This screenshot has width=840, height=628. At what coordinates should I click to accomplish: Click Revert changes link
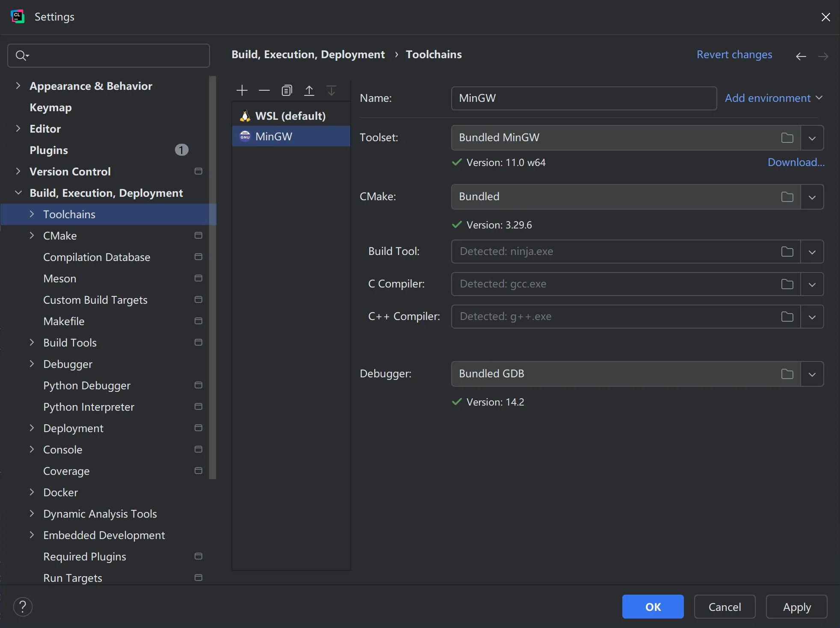tap(734, 55)
